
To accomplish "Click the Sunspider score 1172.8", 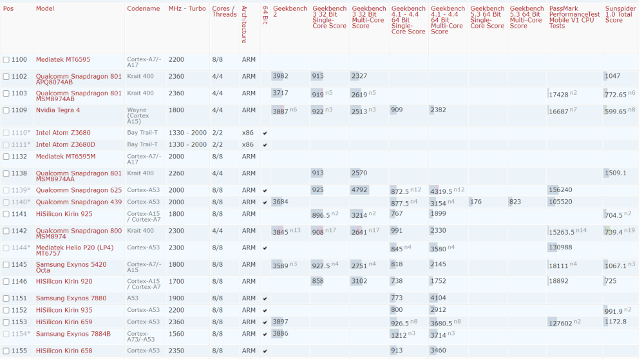I will click(x=616, y=322).
